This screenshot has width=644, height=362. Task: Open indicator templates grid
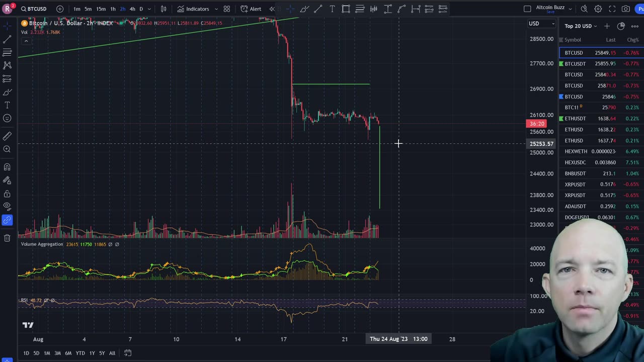tap(227, 9)
